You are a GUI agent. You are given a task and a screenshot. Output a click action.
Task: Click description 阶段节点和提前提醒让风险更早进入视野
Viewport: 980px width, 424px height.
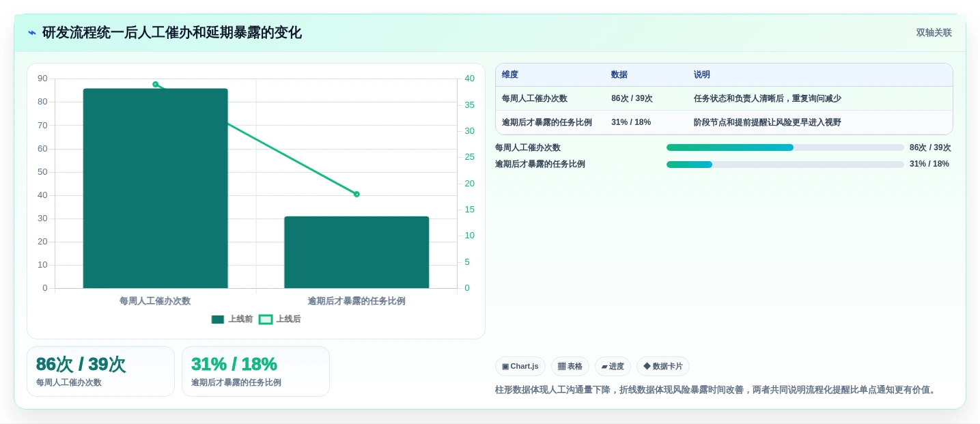[x=768, y=123]
